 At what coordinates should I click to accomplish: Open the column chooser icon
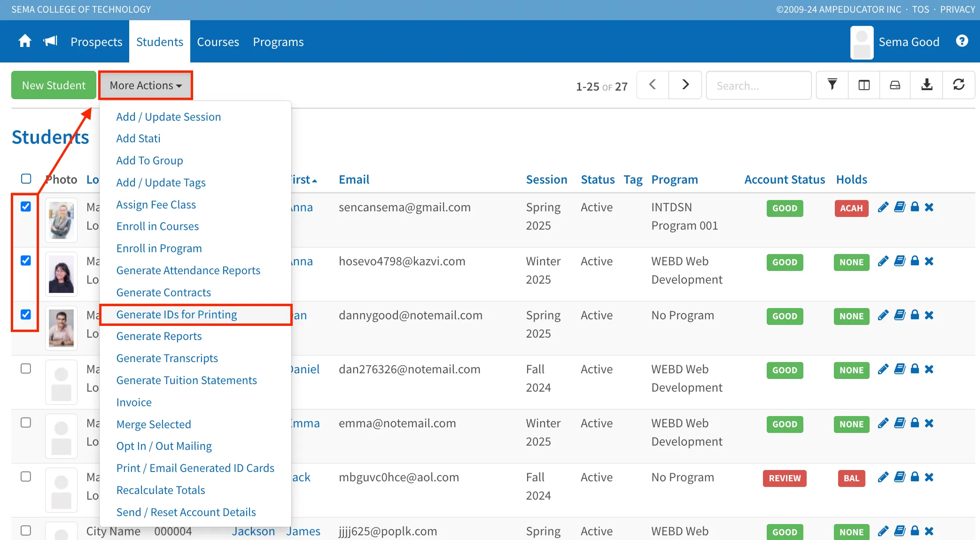[864, 85]
